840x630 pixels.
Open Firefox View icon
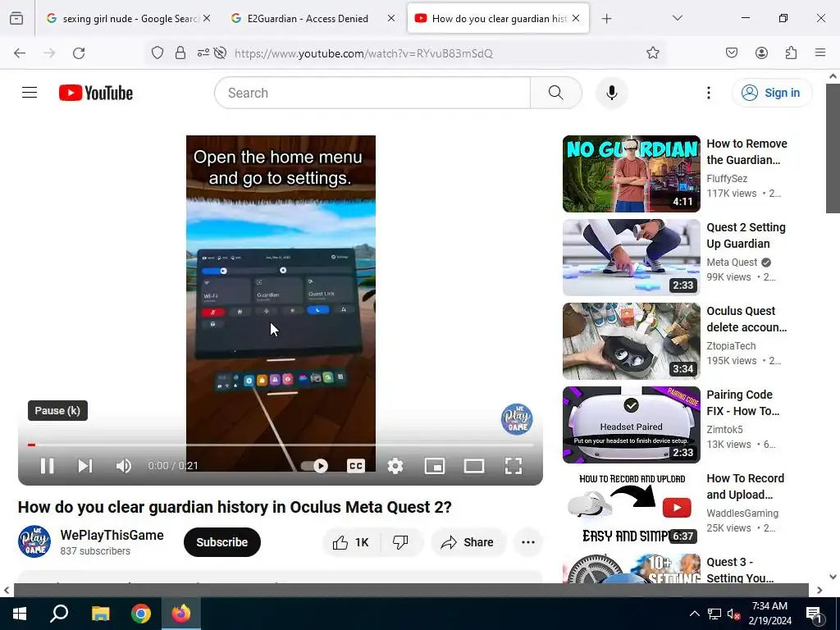click(x=16, y=19)
